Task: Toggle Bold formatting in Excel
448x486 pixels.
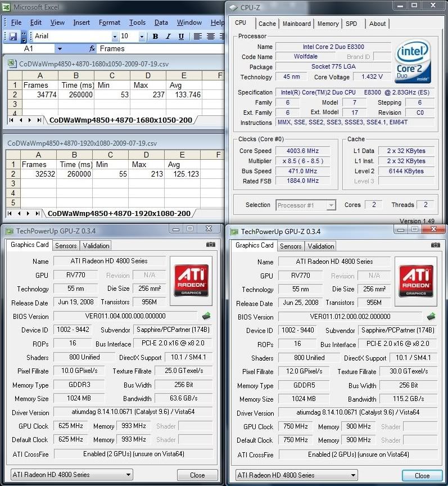Action: click(x=155, y=37)
